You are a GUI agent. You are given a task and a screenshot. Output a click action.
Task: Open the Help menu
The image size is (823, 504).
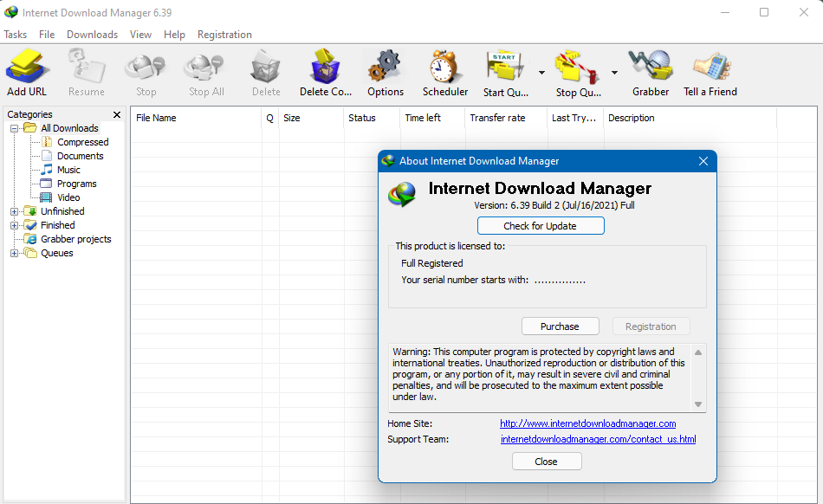(x=174, y=35)
